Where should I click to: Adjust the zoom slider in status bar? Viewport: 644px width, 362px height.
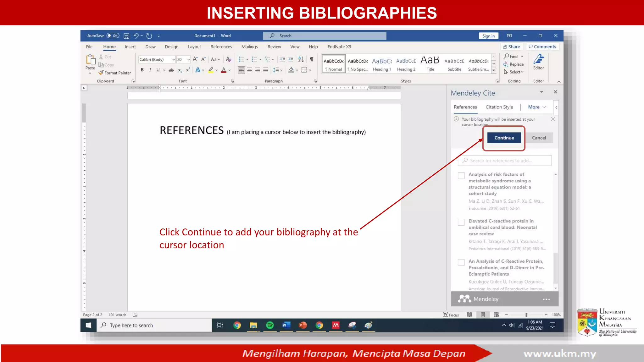tap(526, 315)
